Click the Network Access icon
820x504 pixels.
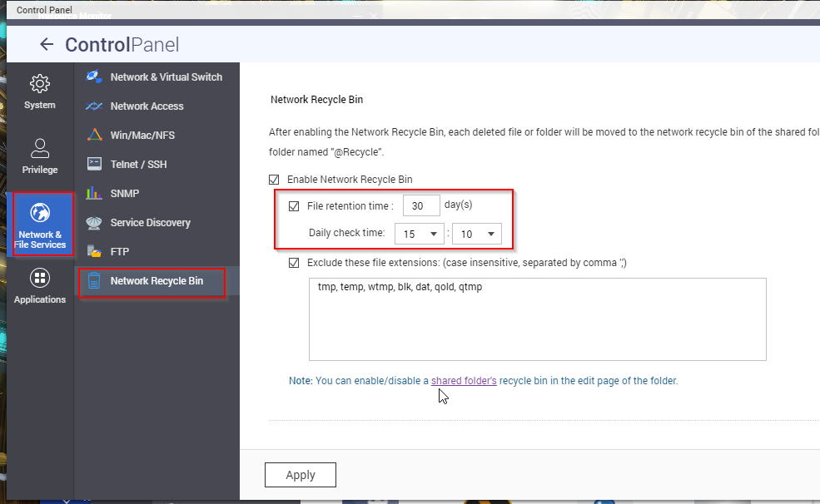click(94, 106)
